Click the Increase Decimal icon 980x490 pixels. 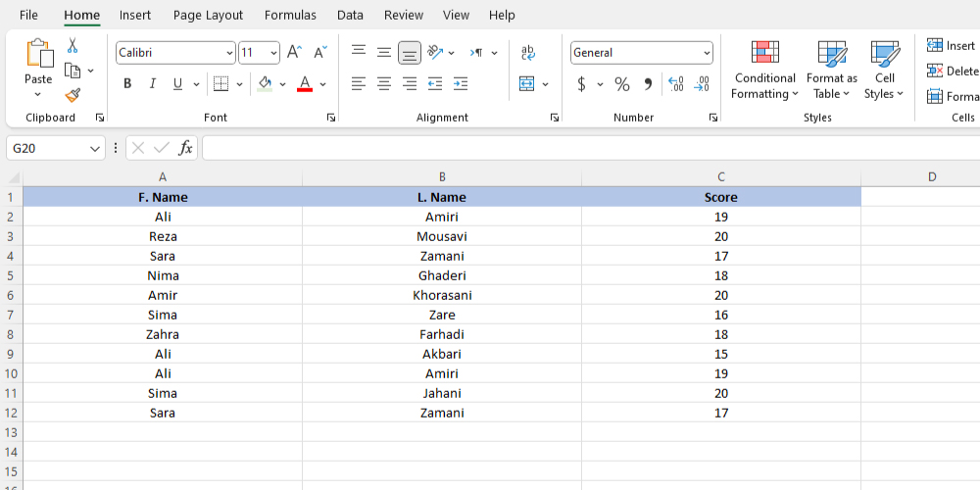[x=675, y=84]
